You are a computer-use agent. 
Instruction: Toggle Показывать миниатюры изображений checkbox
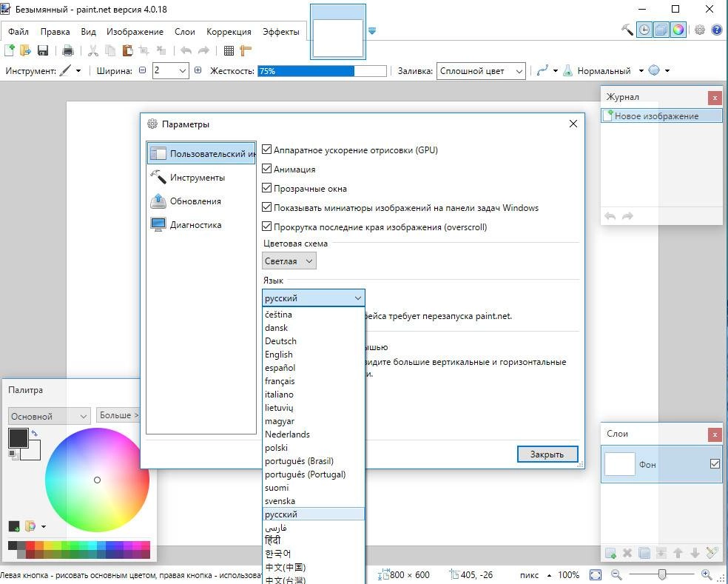[x=266, y=207]
